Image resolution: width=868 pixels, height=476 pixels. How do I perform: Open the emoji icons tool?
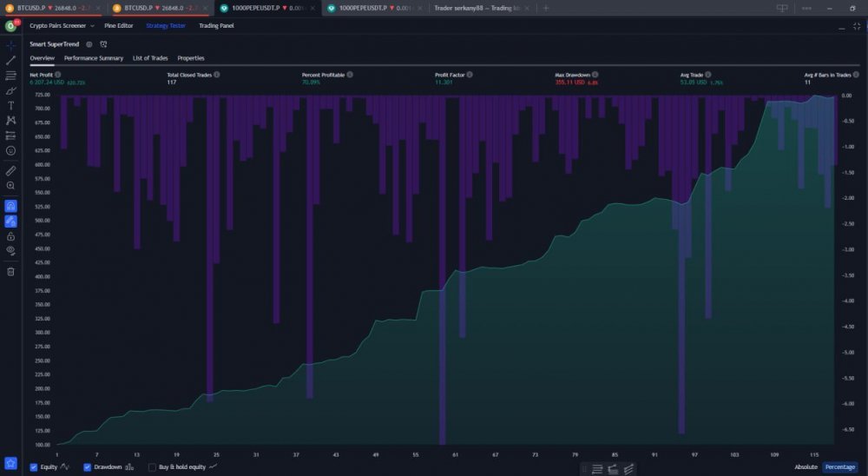10,150
